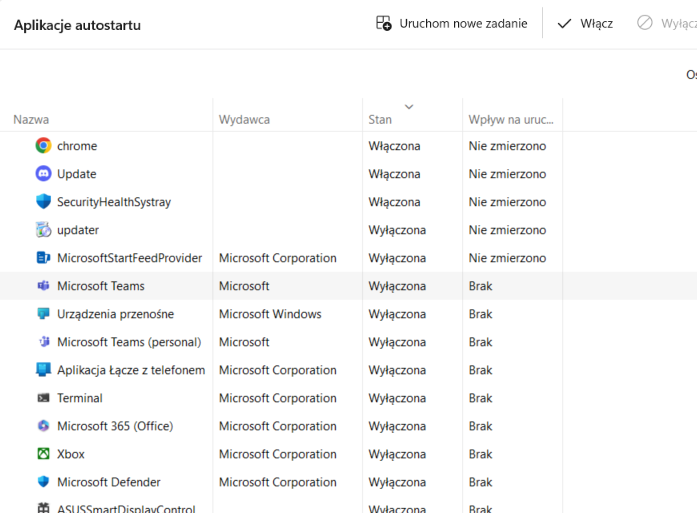Click the Microsoft Defender shield icon
Image resolution: width=697 pixels, height=513 pixels.
point(43,482)
